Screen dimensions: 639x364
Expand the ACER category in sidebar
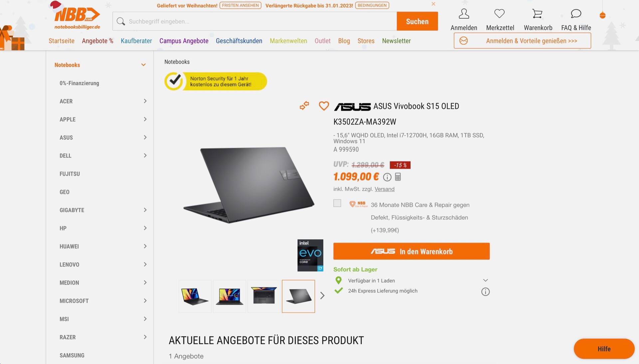pyautogui.click(x=145, y=101)
